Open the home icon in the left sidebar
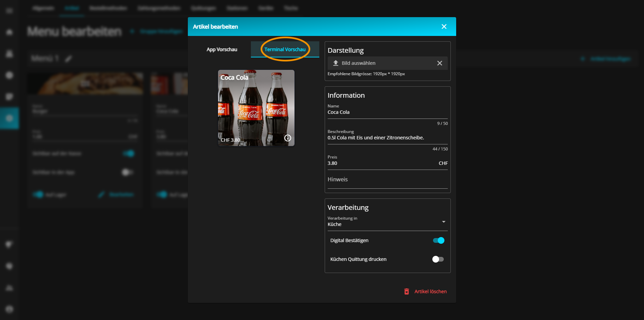The image size is (644, 320). (x=9, y=32)
